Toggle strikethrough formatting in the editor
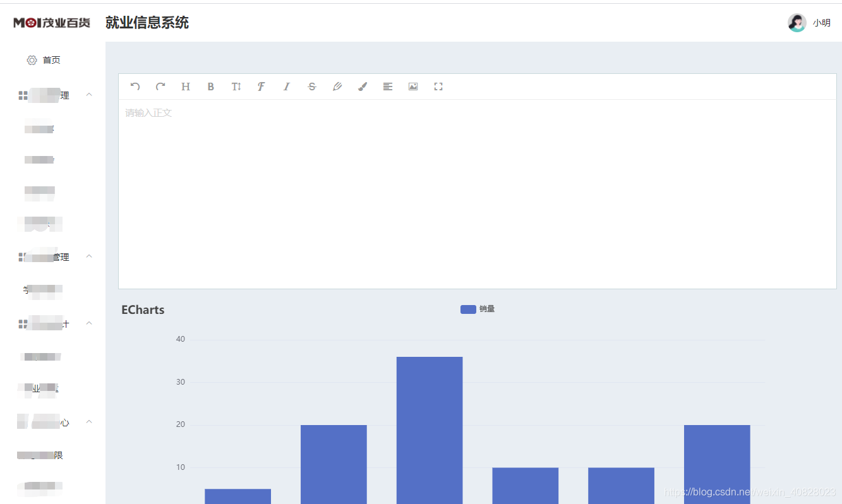This screenshot has width=842, height=504. pyautogui.click(x=311, y=87)
